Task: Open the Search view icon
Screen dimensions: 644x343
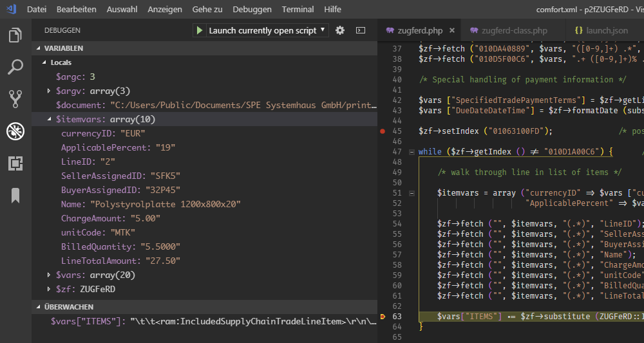Action: tap(15, 67)
